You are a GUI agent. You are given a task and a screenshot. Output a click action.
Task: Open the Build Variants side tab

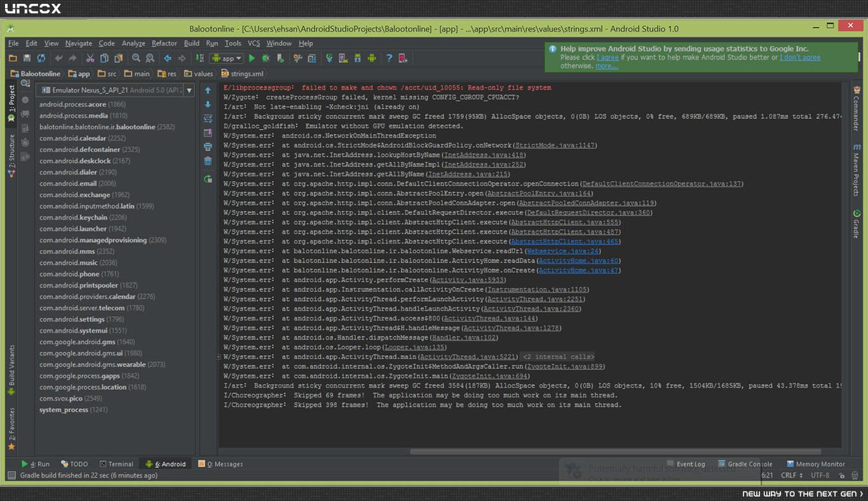pos(11,370)
